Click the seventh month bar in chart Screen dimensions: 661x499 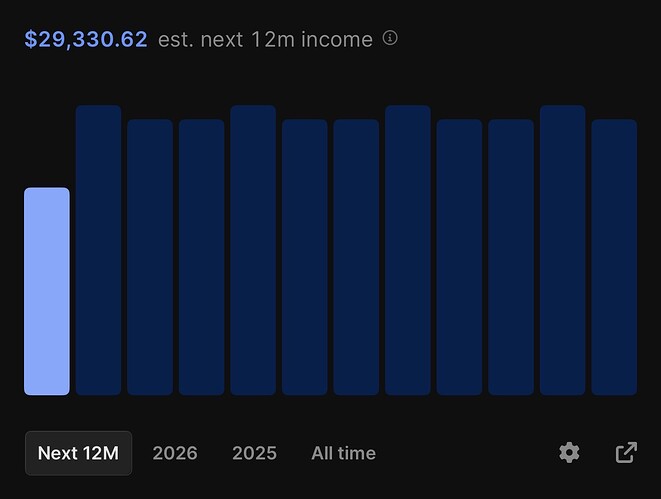(x=356, y=257)
